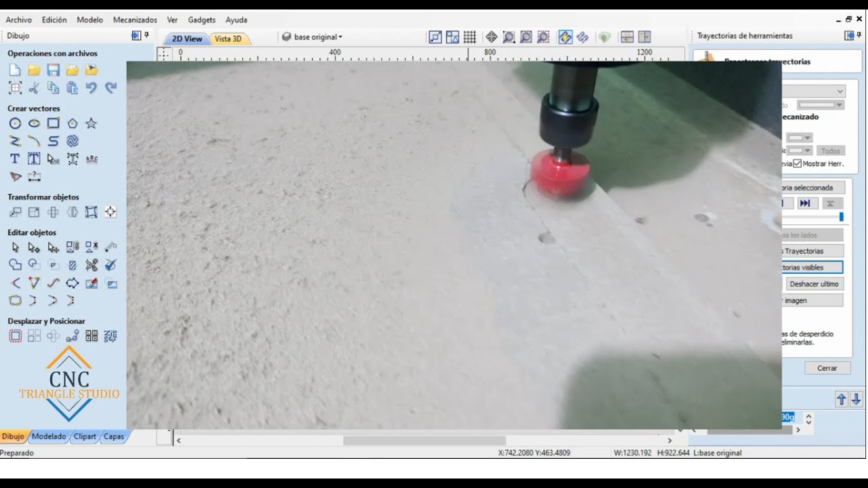Click the Cerrar button
Viewport: 868px width, 488px height.
coord(827,368)
